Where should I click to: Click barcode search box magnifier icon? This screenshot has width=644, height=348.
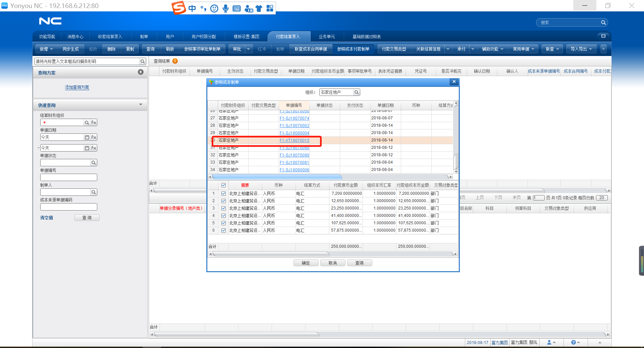[x=143, y=61]
